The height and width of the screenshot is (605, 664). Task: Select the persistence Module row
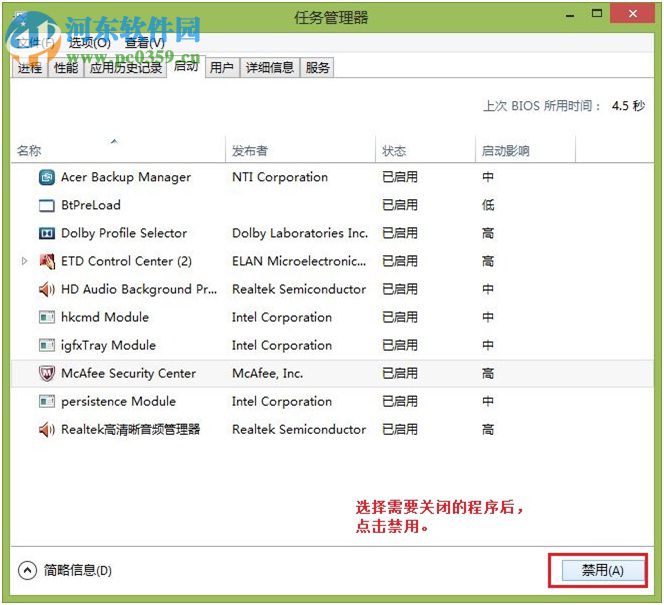pyautogui.click(x=118, y=402)
